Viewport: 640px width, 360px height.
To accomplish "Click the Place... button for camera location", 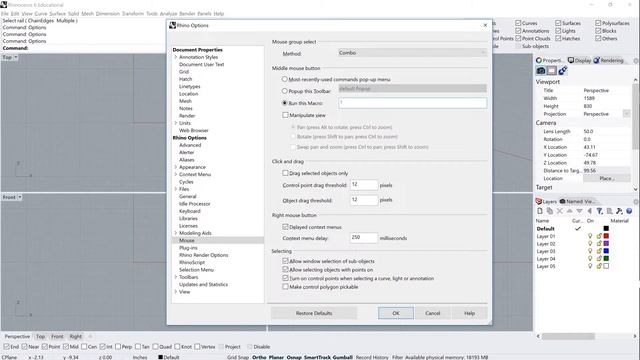I will pos(607,178).
